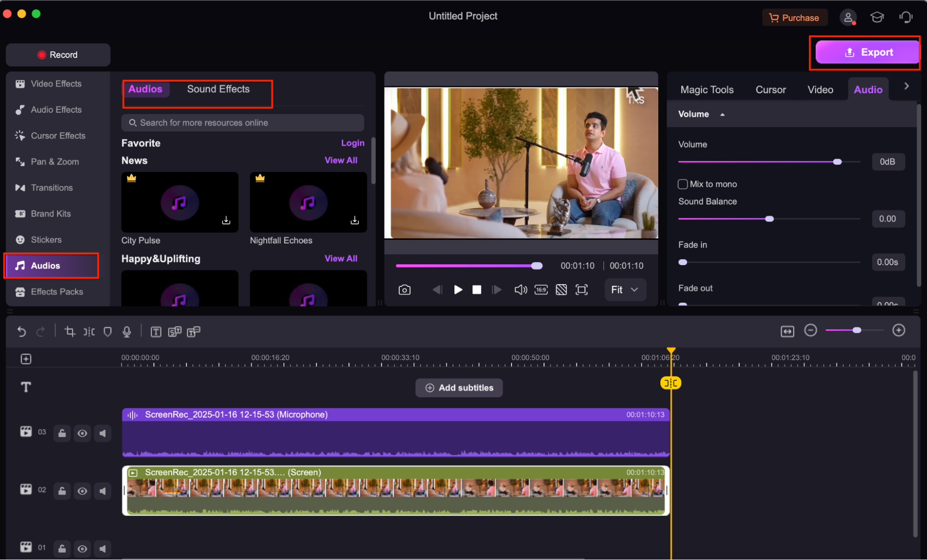
Task: Click the Record button
Action: [x=58, y=55]
